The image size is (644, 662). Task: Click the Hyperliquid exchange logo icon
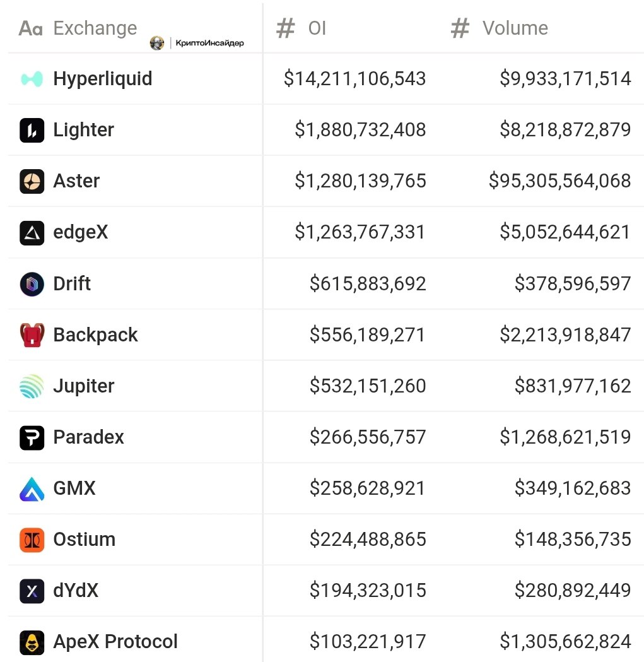pyautogui.click(x=32, y=79)
